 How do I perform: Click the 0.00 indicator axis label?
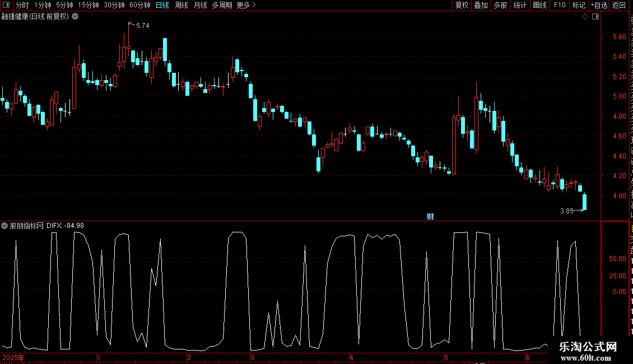click(x=619, y=291)
